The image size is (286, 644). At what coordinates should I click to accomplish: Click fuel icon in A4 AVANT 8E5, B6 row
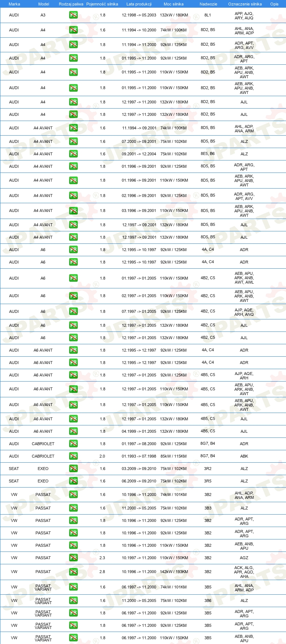tap(73, 154)
